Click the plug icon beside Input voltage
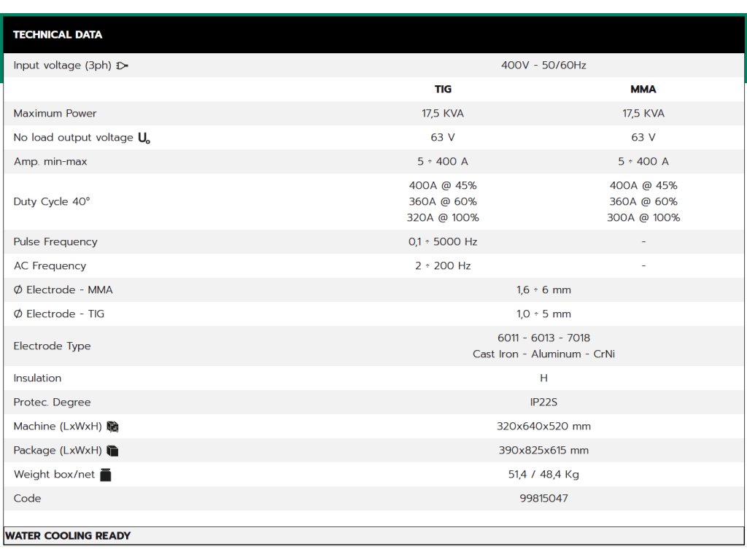 (122, 66)
